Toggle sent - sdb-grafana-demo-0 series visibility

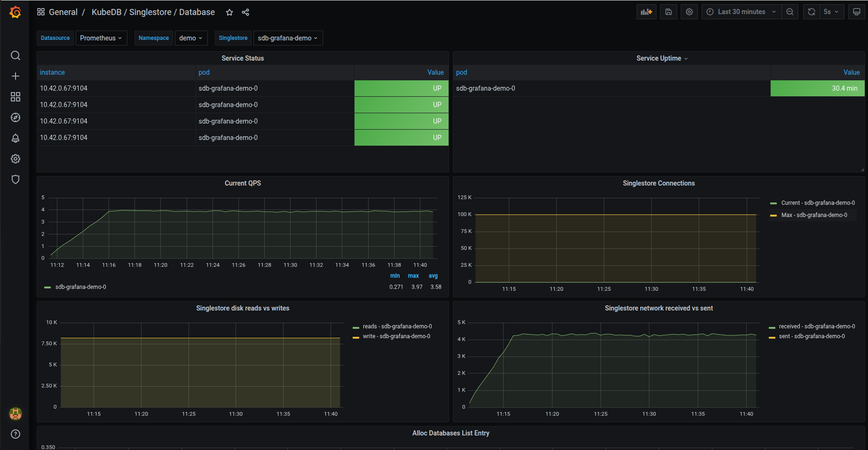click(x=812, y=336)
